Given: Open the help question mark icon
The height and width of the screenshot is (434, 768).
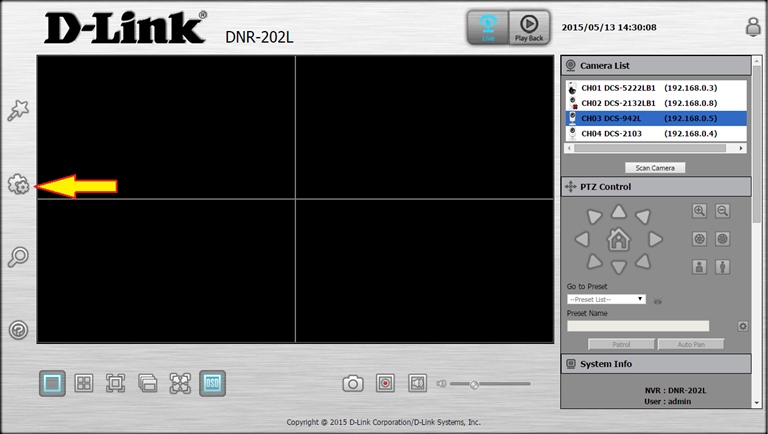Looking at the screenshot, I should (x=18, y=330).
